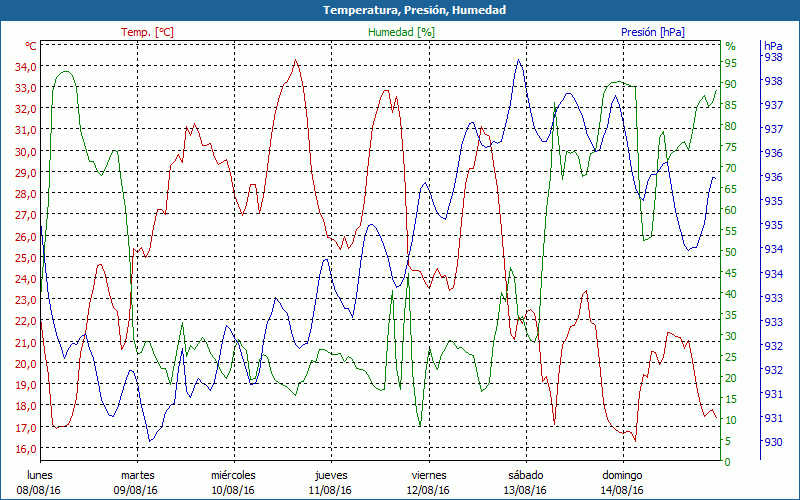Pick the sábado 13/08/16 date label
The width and height of the screenshot is (800, 500).
point(525,482)
